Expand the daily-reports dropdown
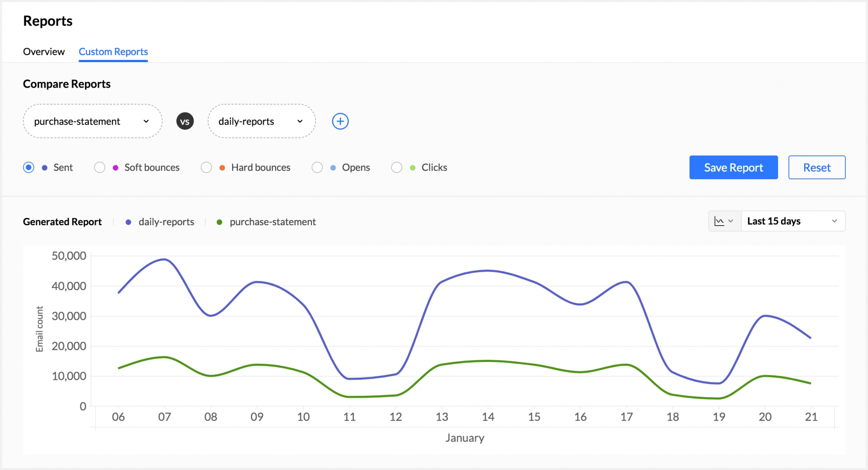 [x=261, y=122]
